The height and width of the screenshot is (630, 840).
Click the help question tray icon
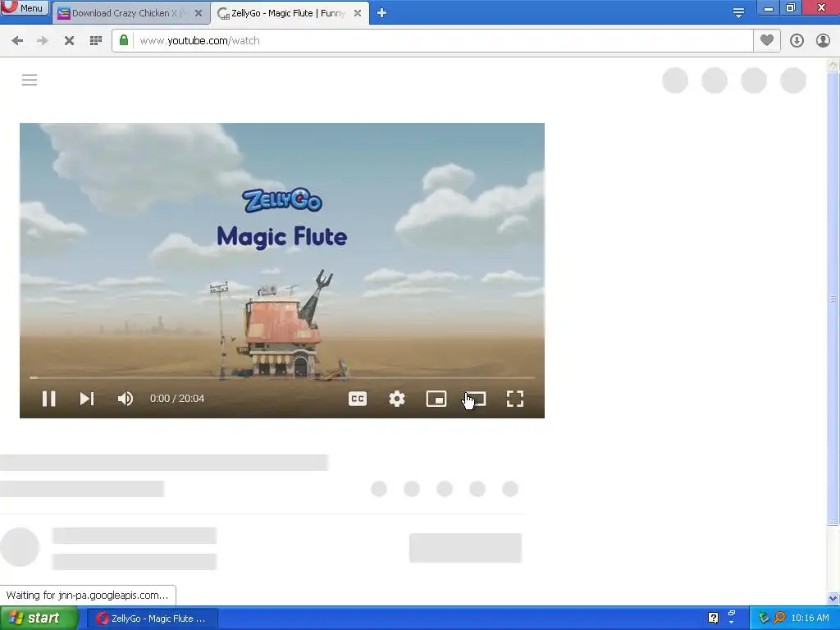(713, 618)
